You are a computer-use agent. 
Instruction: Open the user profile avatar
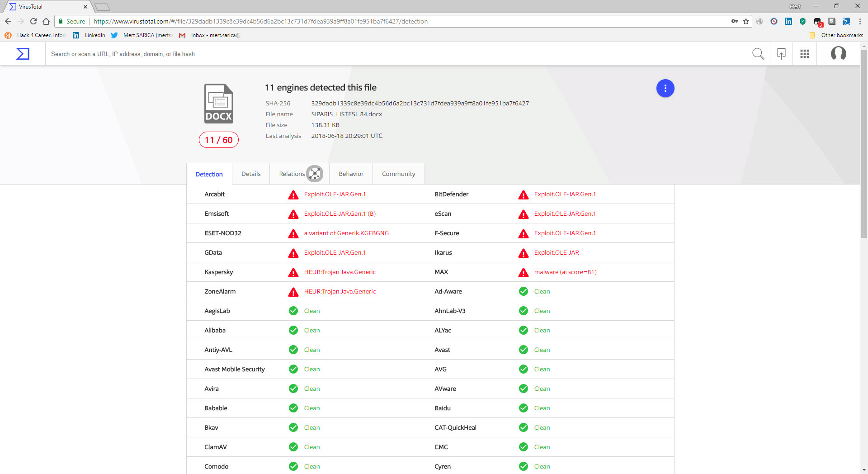click(x=839, y=53)
